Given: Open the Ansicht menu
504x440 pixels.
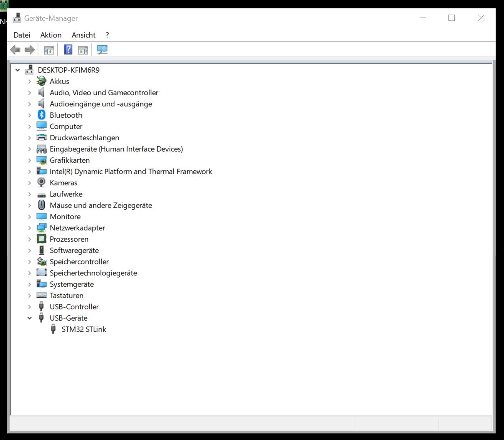Looking at the screenshot, I should [x=84, y=35].
